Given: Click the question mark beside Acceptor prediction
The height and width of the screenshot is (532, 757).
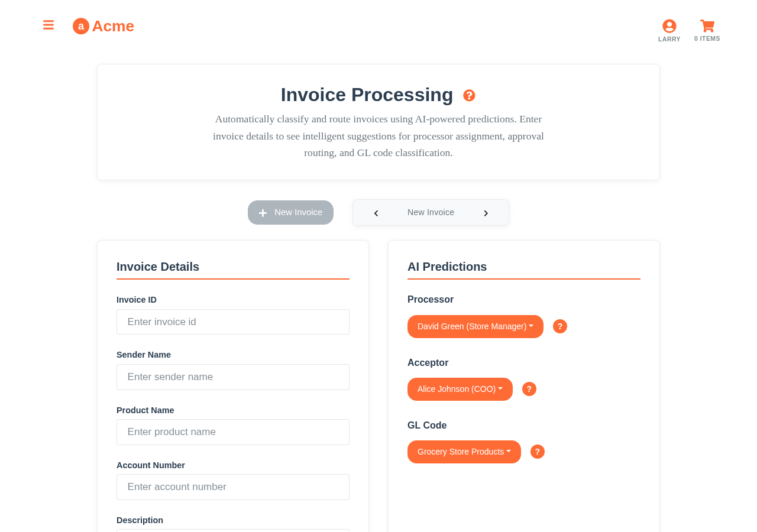Looking at the screenshot, I should click(529, 389).
